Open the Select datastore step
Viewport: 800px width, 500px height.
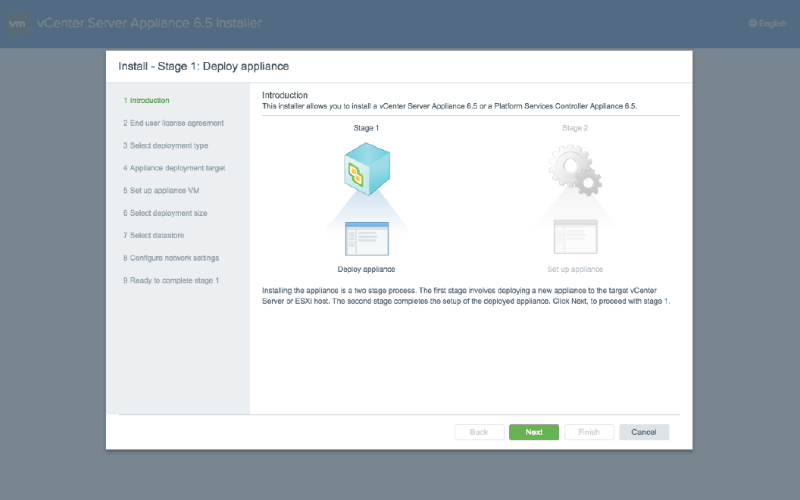157,235
